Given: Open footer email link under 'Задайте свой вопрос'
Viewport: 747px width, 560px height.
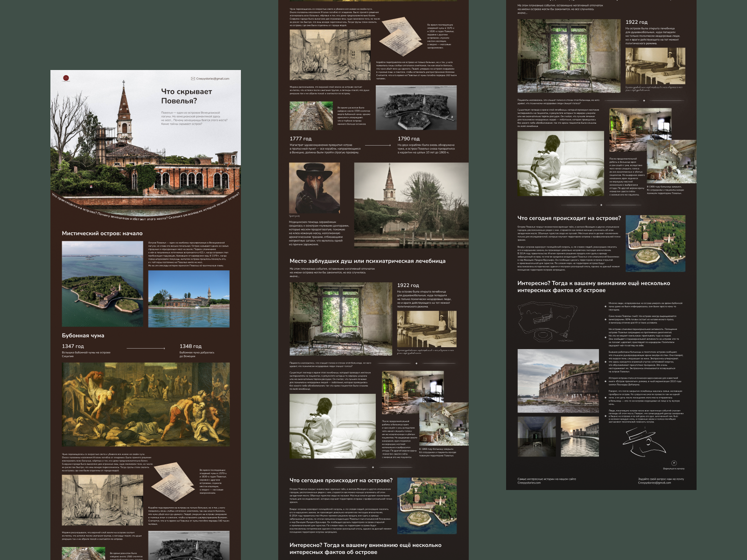Looking at the screenshot, I should [x=655, y=483].
